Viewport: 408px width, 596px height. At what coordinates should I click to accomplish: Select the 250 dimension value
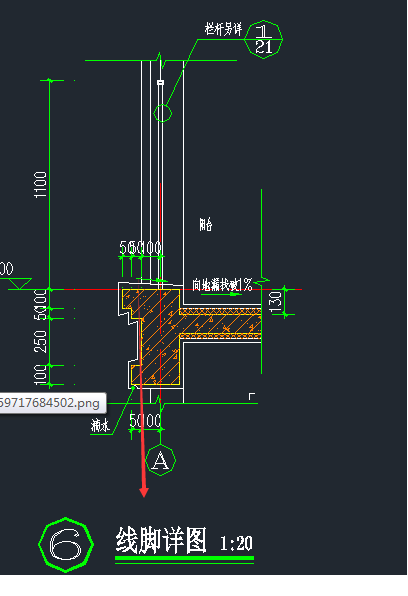pyautogui.click(x=40, y=341)
